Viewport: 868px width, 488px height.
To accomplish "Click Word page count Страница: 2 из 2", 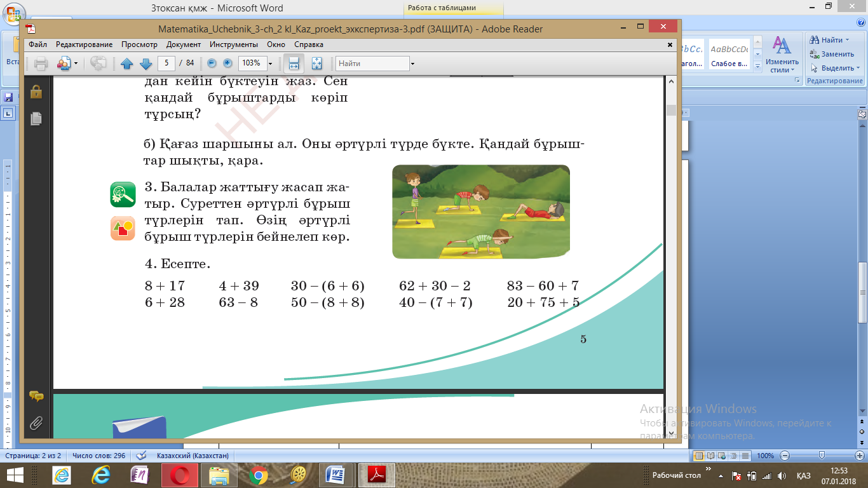I will 34,456.
